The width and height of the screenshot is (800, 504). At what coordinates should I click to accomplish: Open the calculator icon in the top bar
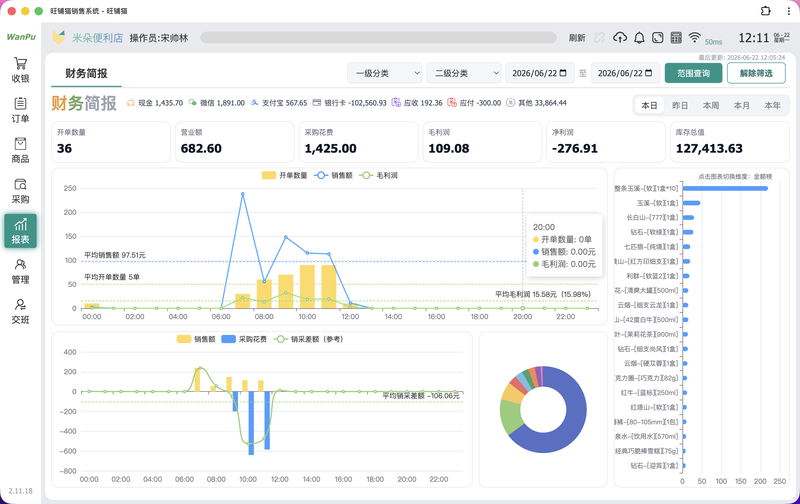[676, 37]
